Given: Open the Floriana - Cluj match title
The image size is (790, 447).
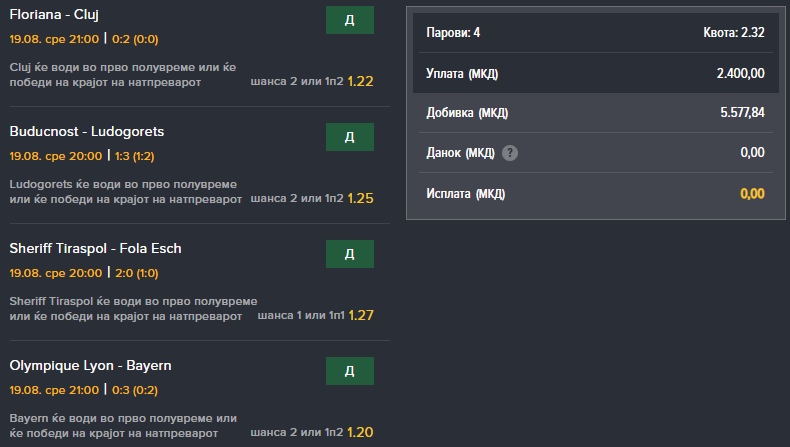Looking at the screenshot, I should (54, 15).
